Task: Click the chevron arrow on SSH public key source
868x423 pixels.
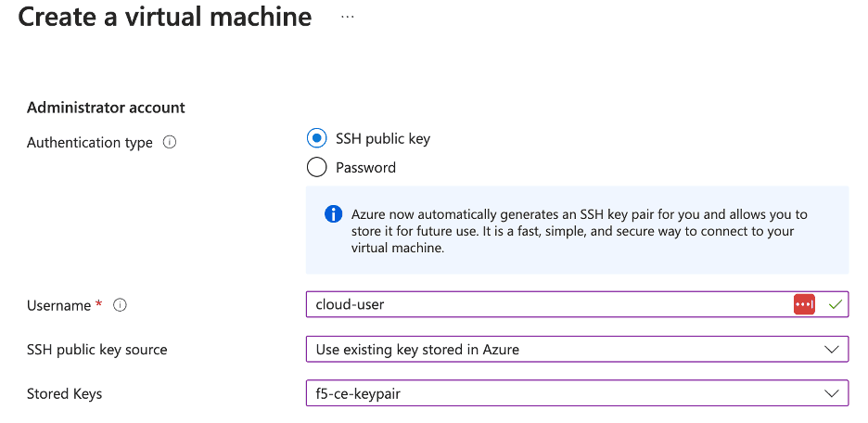Action: tap(830, 350)
